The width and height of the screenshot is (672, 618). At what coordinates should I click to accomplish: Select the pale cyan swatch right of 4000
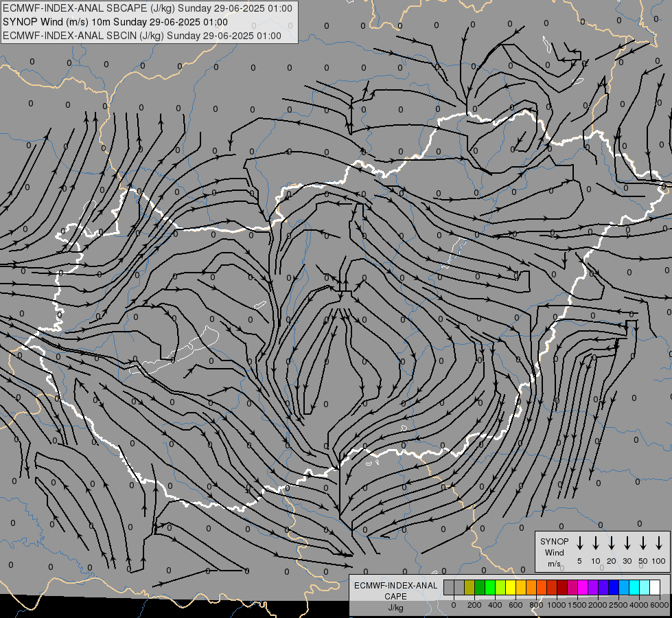click(x=645, y=587)
